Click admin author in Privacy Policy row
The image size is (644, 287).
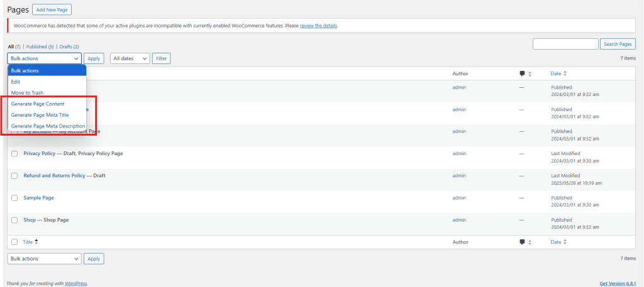click(459, 153)
